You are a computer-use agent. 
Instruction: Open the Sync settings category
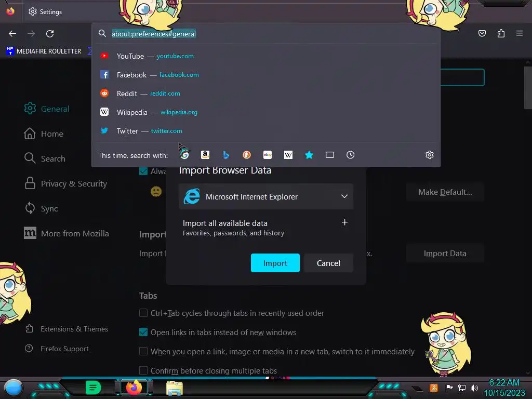coord(41,208)
